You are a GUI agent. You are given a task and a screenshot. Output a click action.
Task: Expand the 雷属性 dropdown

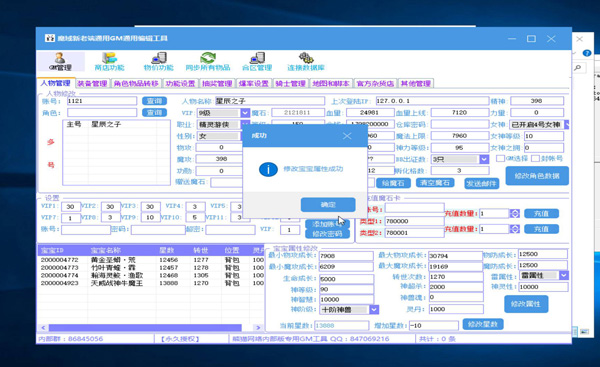[x=564, y=275]
